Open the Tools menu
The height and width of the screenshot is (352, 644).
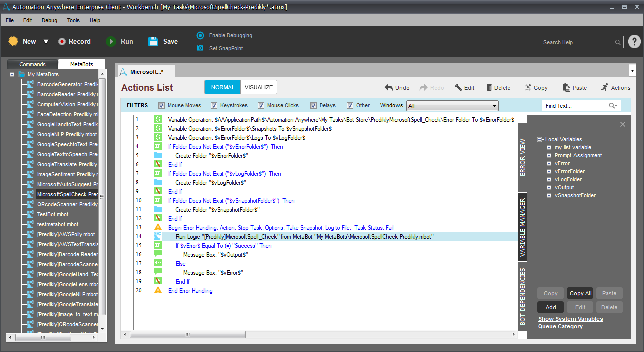(x=73, y=20)
